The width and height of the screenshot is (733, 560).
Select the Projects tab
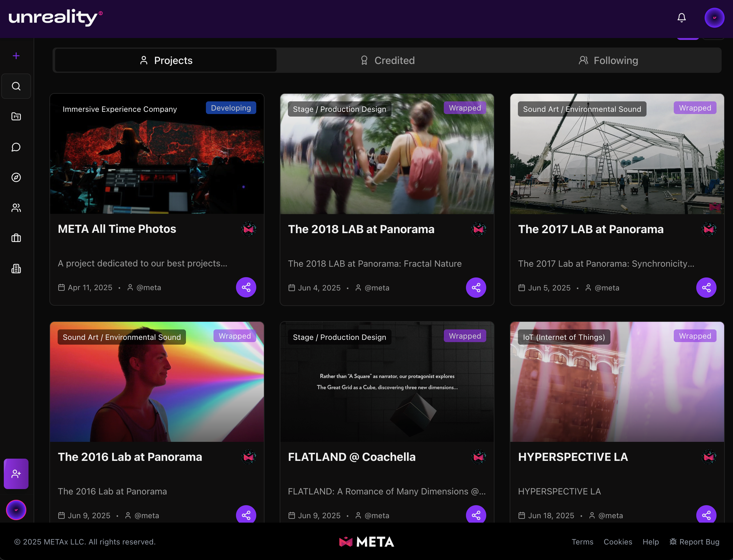[166, 60]
